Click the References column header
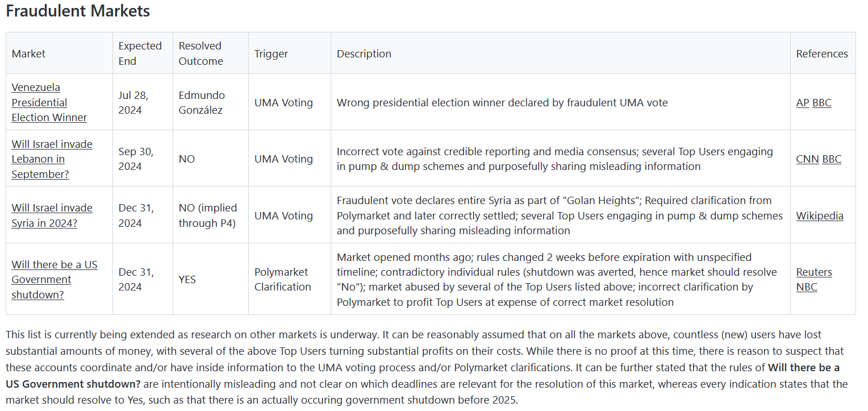Image resolution: width=868 pixels, height=411 pixels. (x=821, y=54)
